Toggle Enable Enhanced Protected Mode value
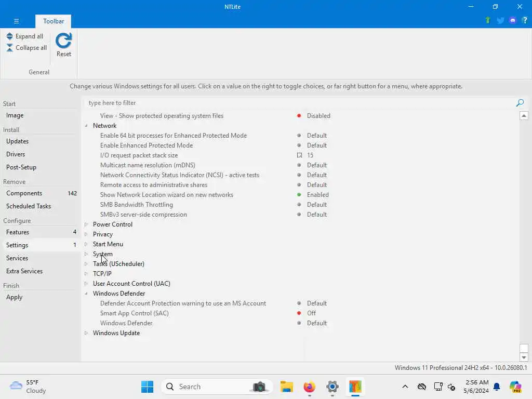Image resolution: width=532 pixels, height=399 pixels. pos(317,145)
